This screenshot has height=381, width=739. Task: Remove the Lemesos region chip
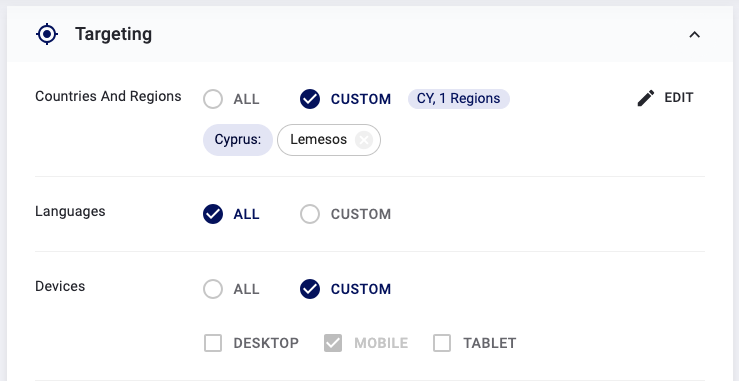pyautogui.click(x=364, y=140)
